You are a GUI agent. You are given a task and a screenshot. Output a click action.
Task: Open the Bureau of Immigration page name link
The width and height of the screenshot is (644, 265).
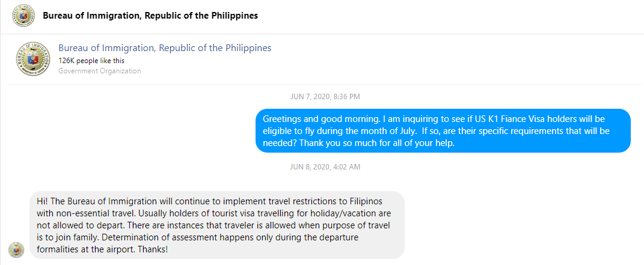pyautogui.click(x=165, y=48)
